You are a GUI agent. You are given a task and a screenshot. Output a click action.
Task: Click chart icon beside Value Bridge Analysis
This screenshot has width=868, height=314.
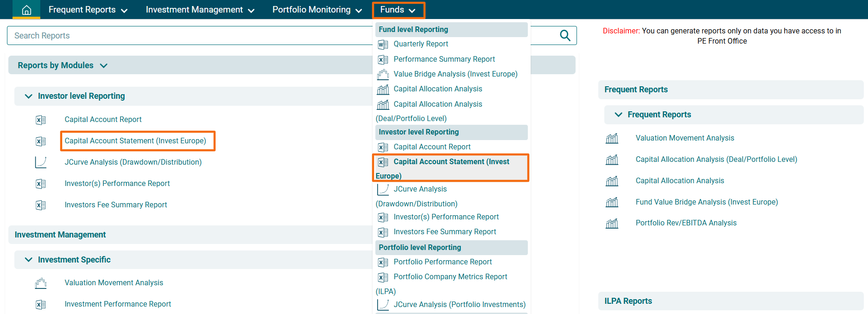pos(383,74)
